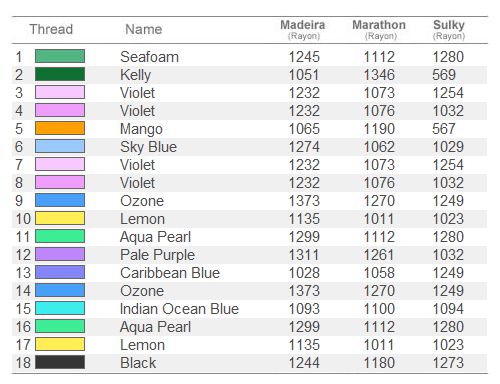Select Marathon code 1100 for Indian Ocean Blue
Viewport: 500px width, 384px height.
pyautogui.click(x=379, y=309)
